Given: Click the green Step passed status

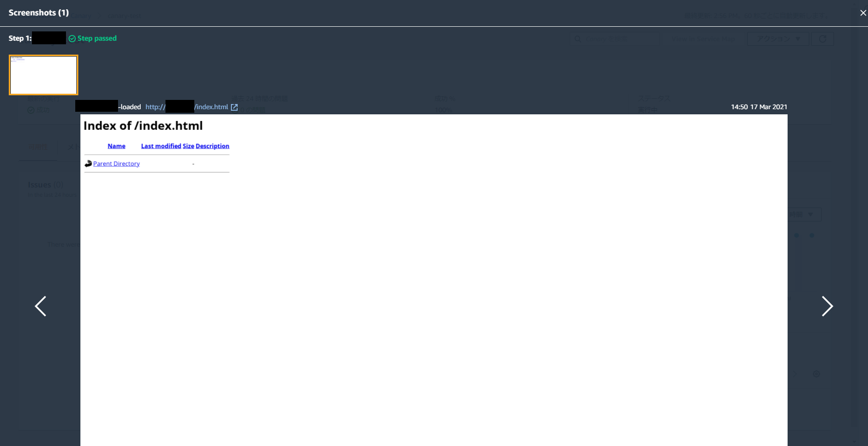Looking at the screenshot, I should tap(93, 38).
